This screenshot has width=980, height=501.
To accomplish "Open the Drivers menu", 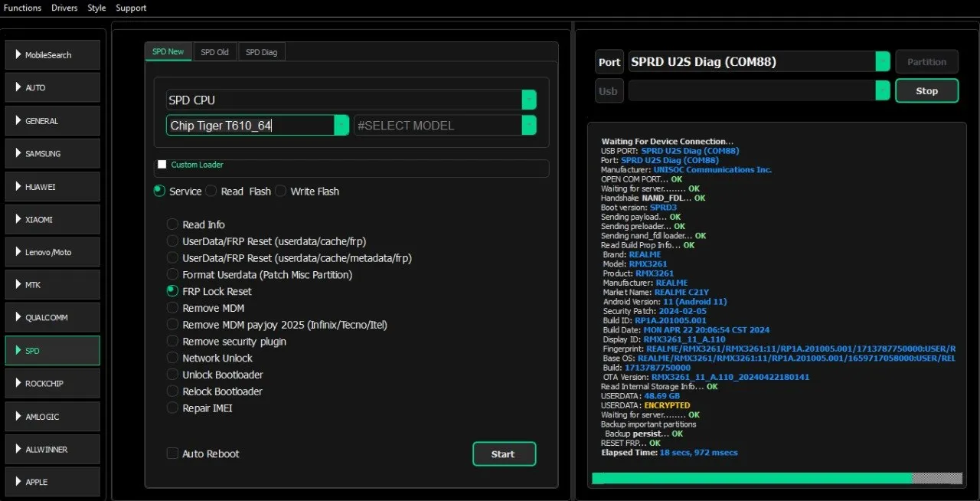I will point(64,8).
